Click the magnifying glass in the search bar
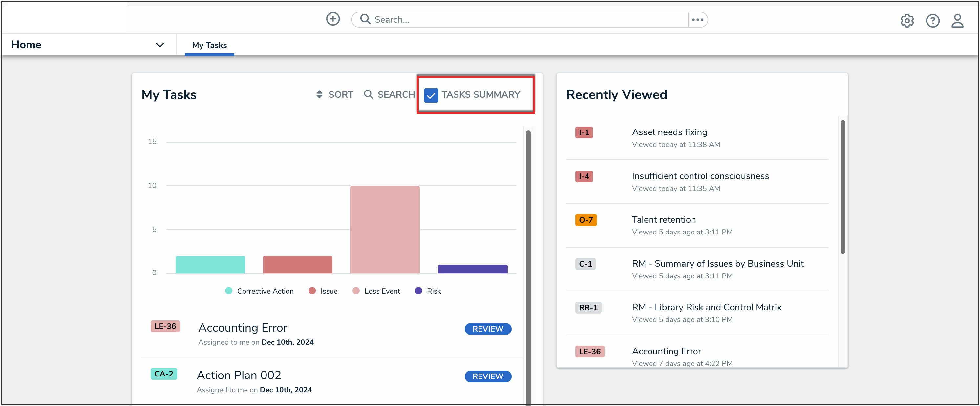The width and height of the screenshot is (980, 406). pos(365,19)
